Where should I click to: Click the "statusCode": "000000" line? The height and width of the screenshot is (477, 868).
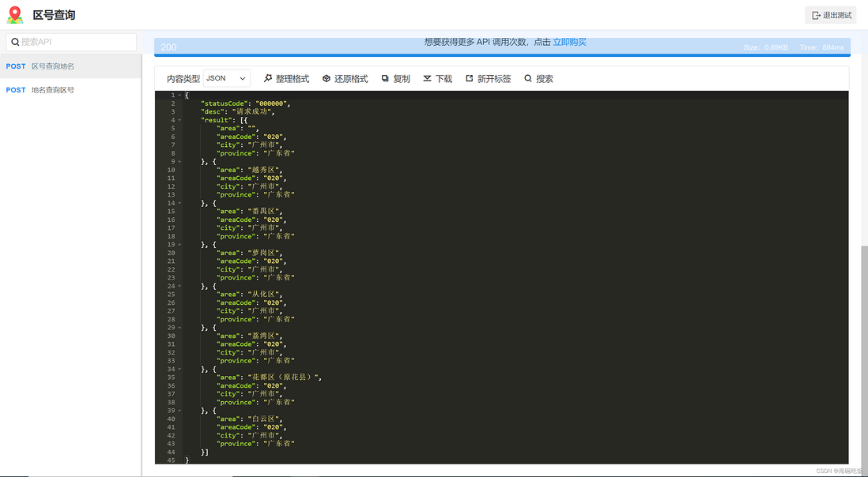point(245,103)
